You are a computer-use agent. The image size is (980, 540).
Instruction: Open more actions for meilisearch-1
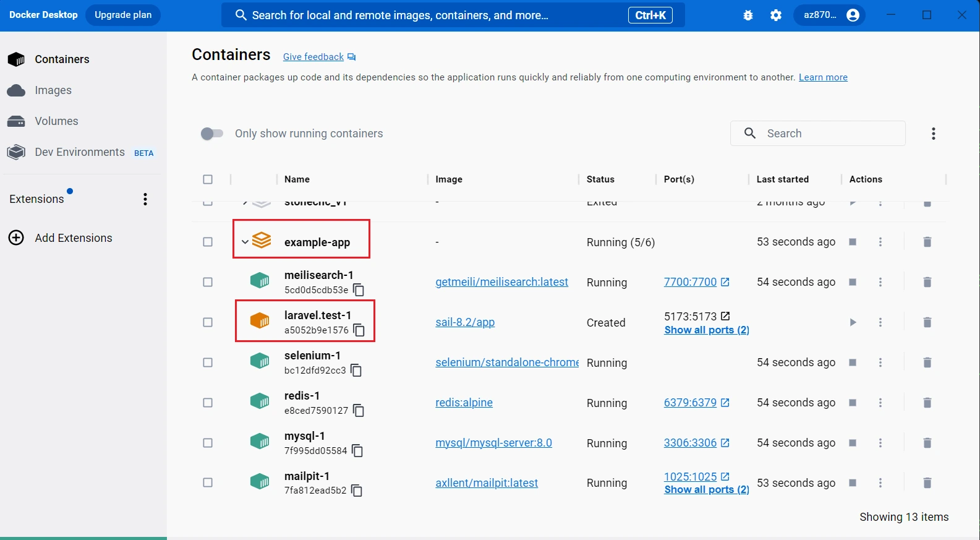tap(880, 282)
